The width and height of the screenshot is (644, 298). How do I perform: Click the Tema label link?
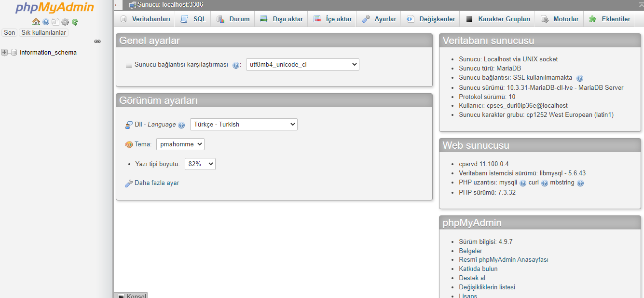(x=143, y=144)
